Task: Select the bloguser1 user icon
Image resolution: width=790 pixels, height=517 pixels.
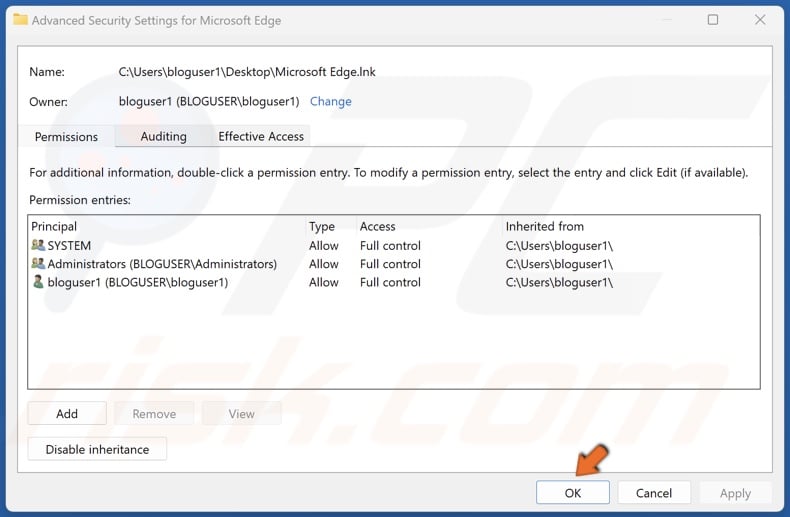Action: point(38,282)
